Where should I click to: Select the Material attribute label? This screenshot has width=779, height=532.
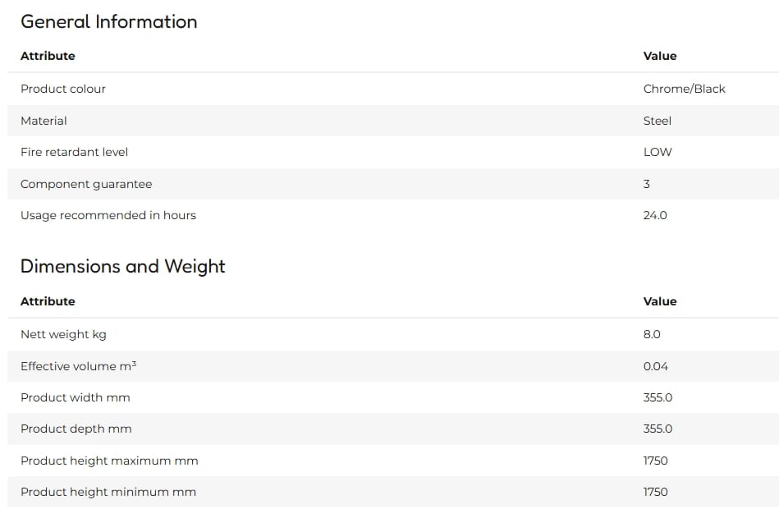pyautogui.click(x=44, y=121)
